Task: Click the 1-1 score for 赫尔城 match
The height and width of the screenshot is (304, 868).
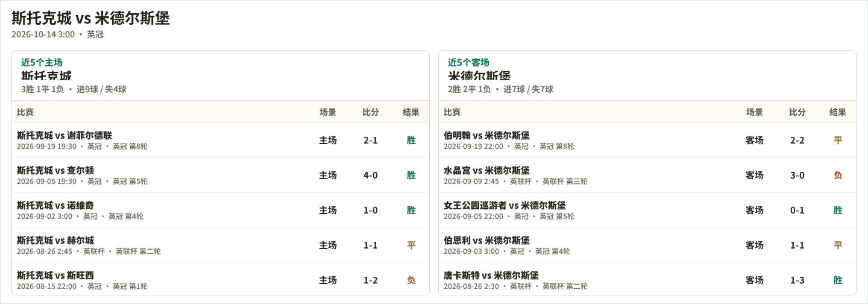Action: click(371, 245)
